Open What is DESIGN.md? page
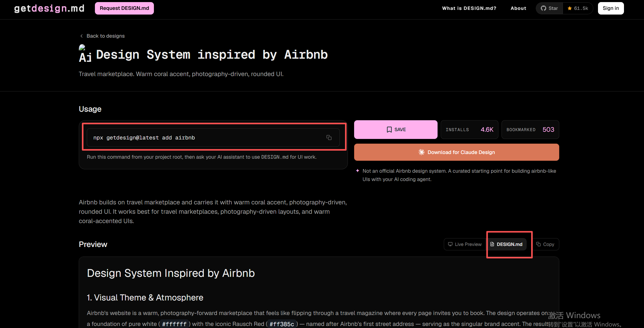644x328 pixels. click(x=469, y=8)
